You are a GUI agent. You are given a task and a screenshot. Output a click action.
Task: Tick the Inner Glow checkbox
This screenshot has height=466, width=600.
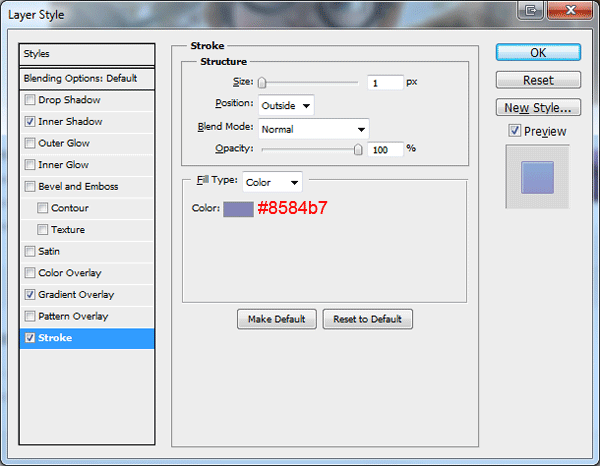tap(29, 165)
